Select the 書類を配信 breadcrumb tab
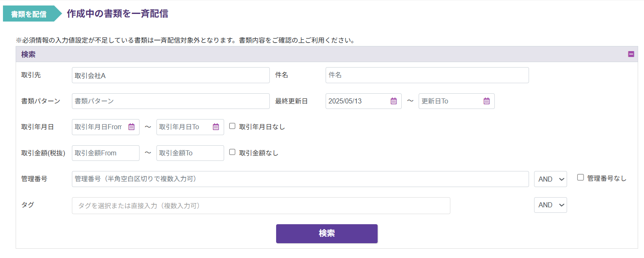The image size is (644, 258). coord(29,14)
